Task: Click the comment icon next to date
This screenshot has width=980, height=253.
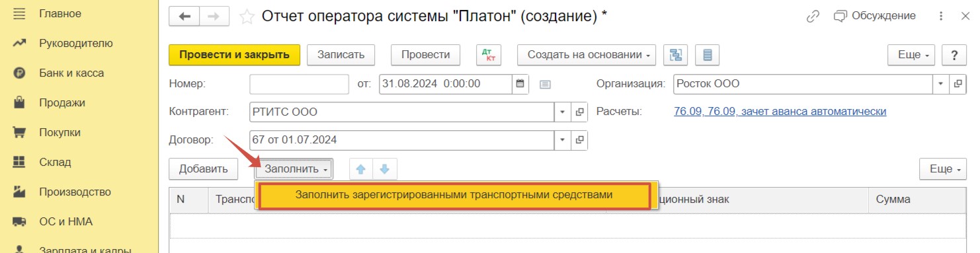Action: pyautogui.click(x=546, y=84)
